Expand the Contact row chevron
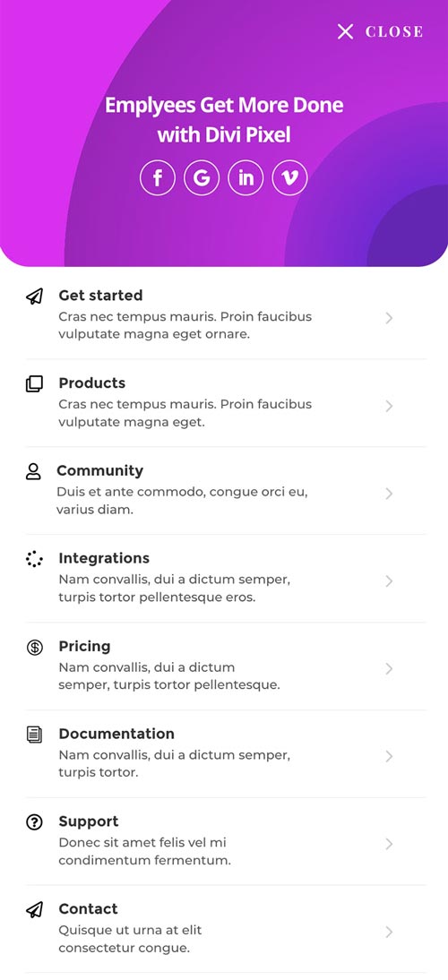 [389, 932]
